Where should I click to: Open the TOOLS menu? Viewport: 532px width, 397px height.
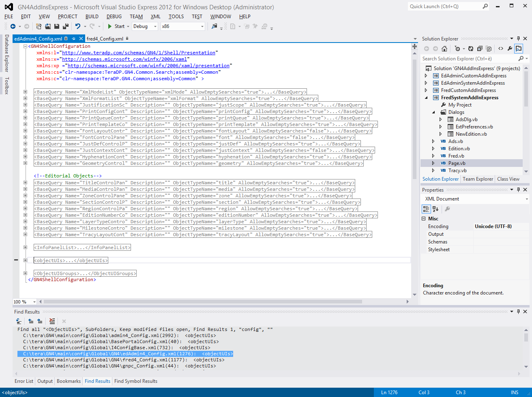pyautogui.click(x=176, y=17)
